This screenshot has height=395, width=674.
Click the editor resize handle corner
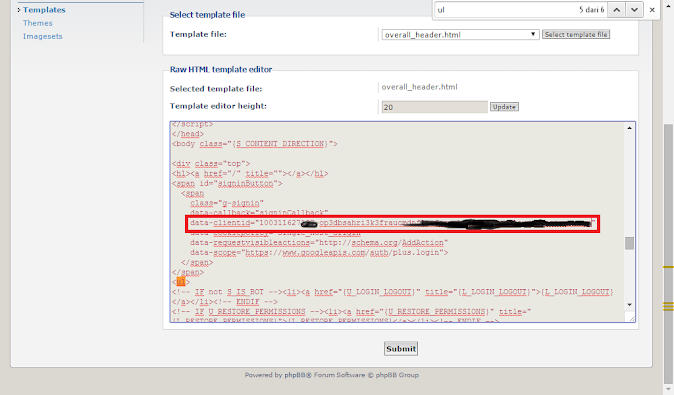click(631, 318)
